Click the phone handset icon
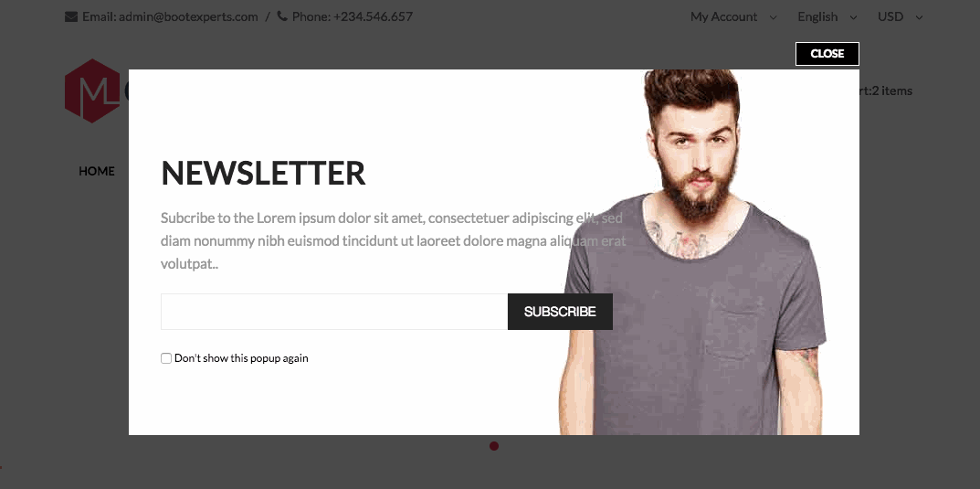The image size is (980, 489). [x=282, y=16]
